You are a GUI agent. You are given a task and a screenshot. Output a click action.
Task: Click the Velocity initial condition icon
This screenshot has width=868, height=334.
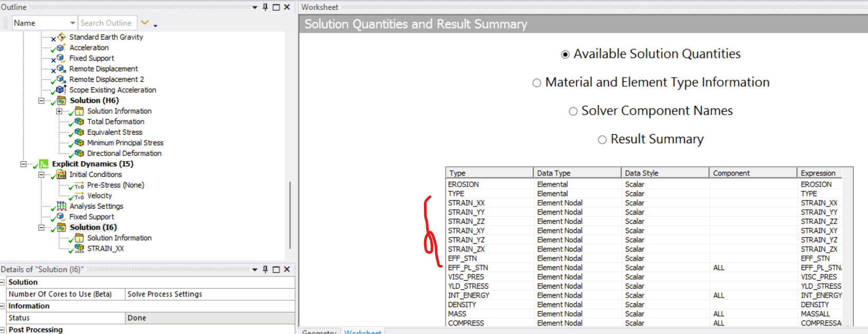click(x=79, y=196)
